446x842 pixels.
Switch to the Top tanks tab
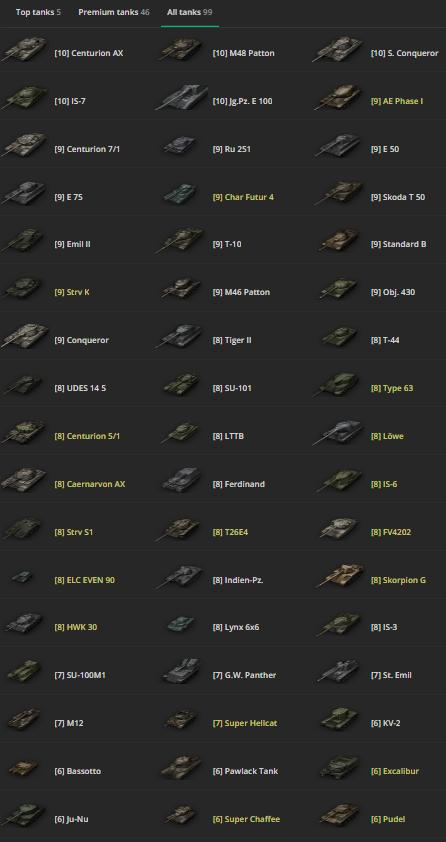(38, 12)
